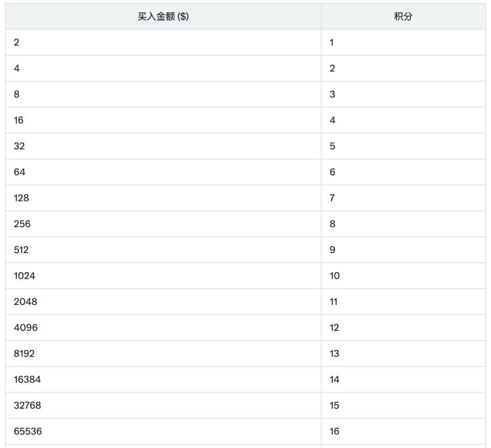
Task: Select the buy-in amount cell 32768
Action: (163, 405)
